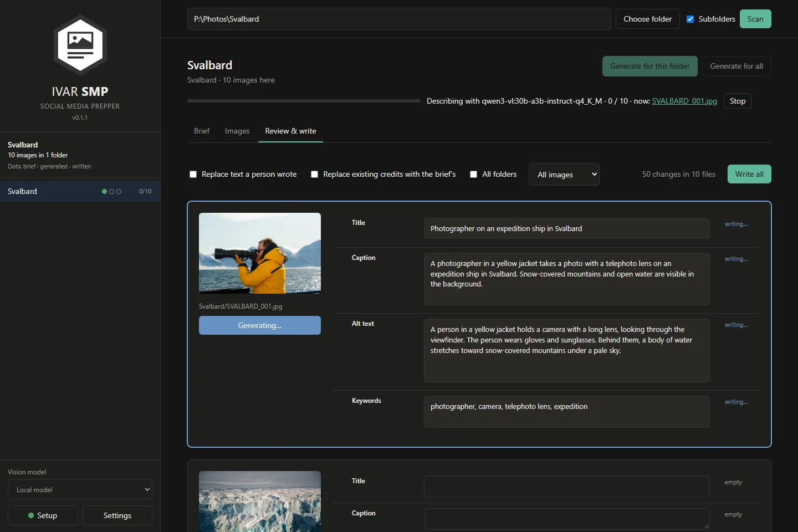Click the Scan button
The width and height of the screenshot is (798, 532).
755,19
